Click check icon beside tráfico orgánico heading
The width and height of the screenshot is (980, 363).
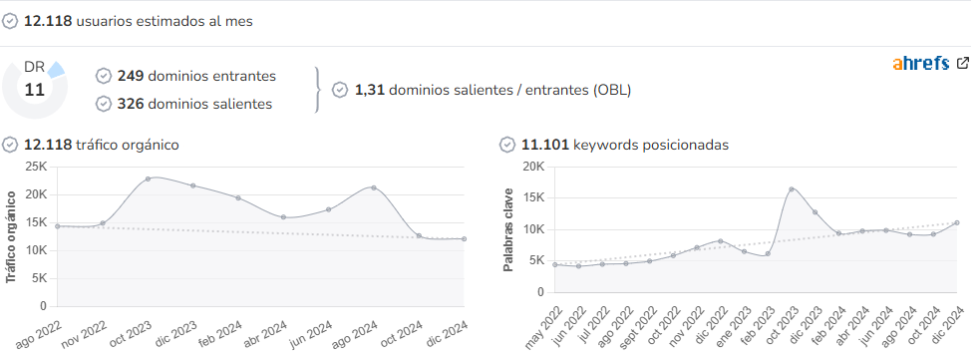(9, 145)
